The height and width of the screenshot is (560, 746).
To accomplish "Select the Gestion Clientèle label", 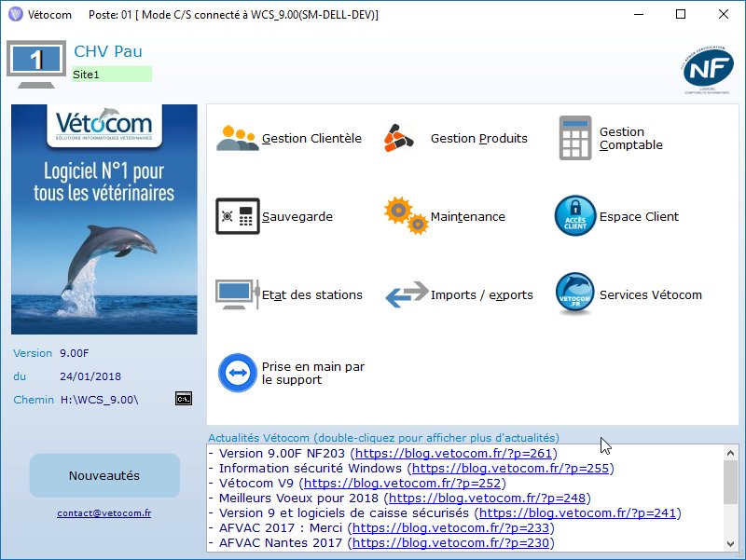I will tap(311, 138).
